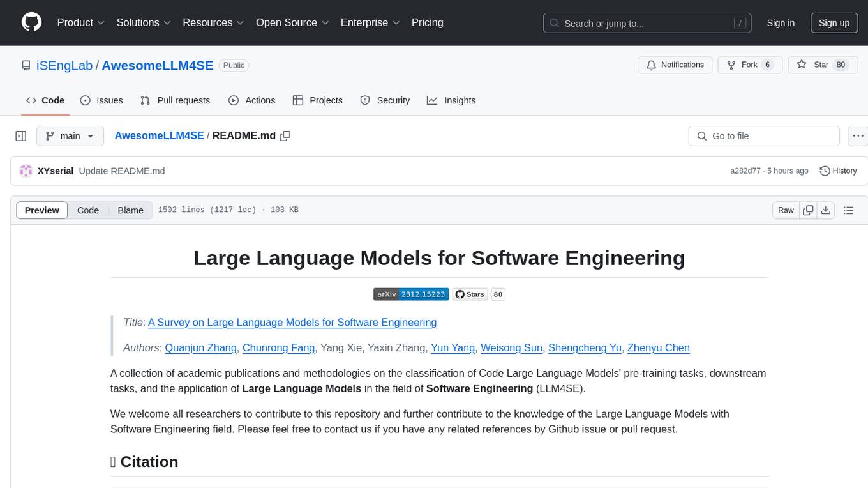
Task: View the file History
Action: (838, 171)
